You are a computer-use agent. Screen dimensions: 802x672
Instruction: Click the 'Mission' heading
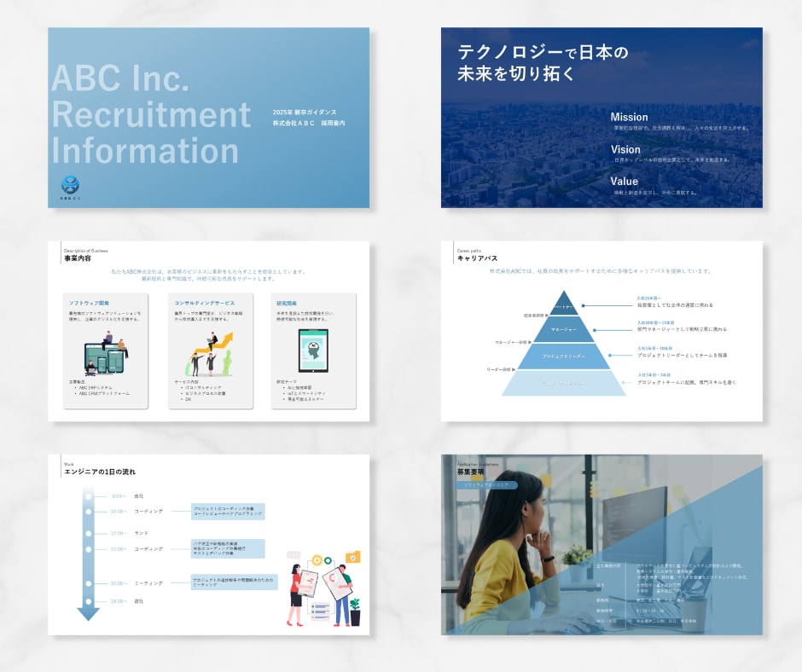(x=629, y=117)
